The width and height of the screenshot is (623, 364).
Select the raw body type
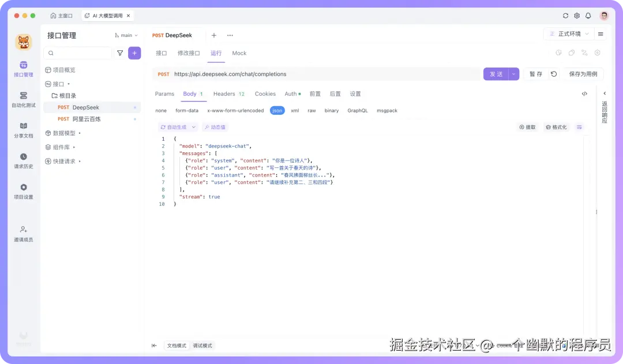(x=311, y=111)
